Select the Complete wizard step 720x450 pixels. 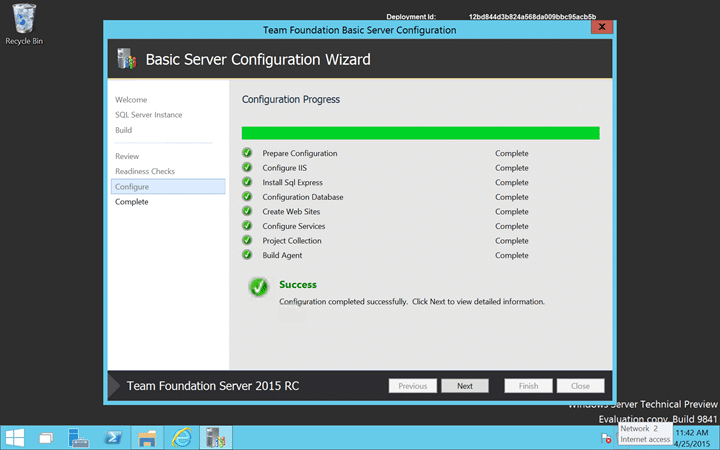pyautogui.click(x=131, y=202)
